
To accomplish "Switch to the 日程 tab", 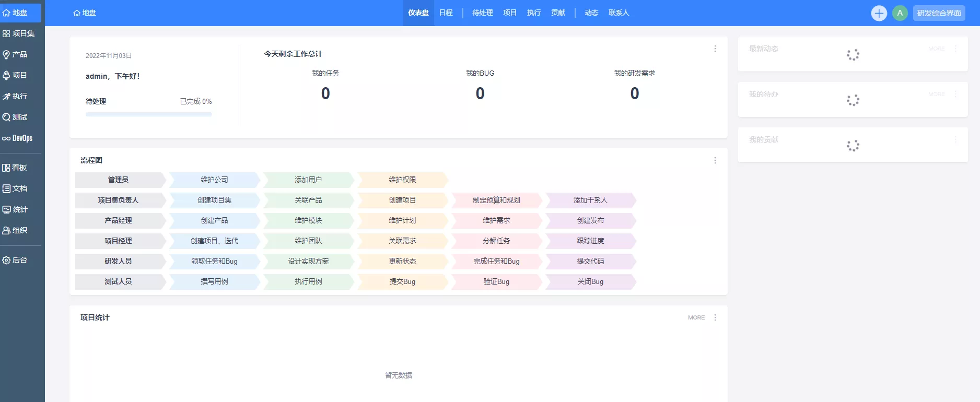I will tap(446, 13).
